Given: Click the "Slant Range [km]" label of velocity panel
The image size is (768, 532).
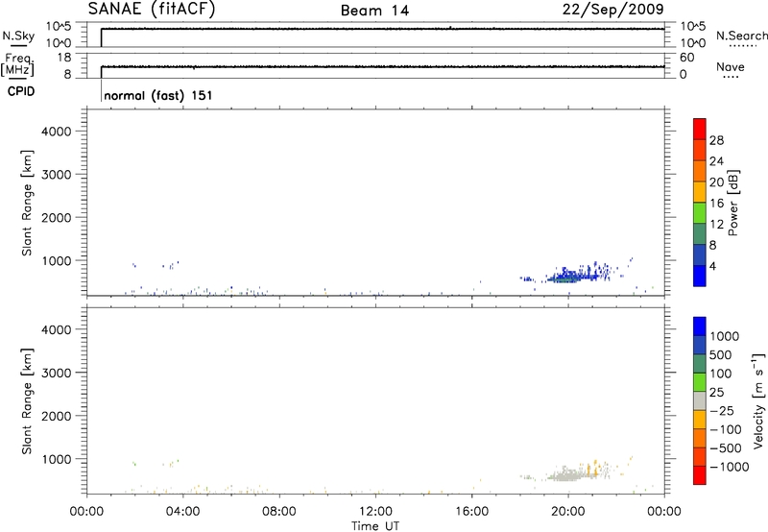Looking at the screenshot, I should (x=27, y=401).
